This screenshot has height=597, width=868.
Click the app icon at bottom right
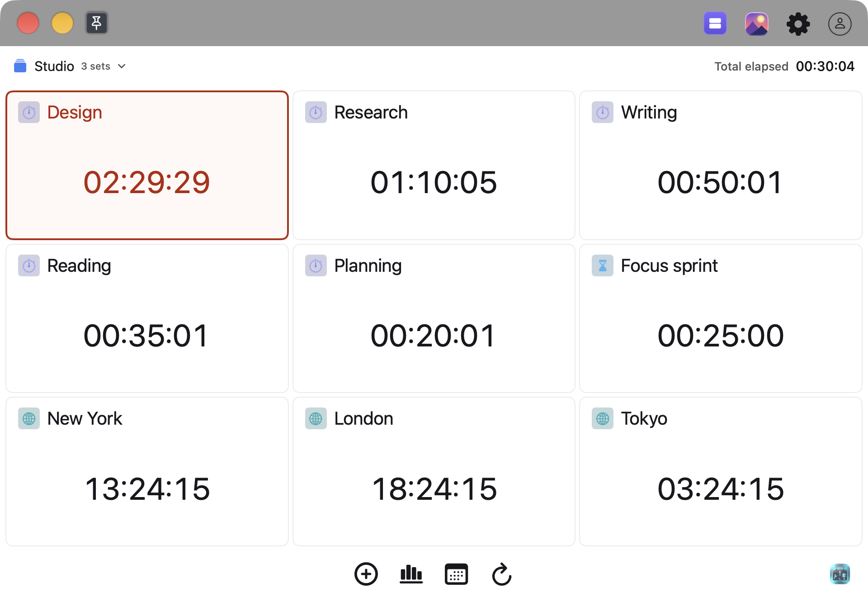tap(840, 574)
